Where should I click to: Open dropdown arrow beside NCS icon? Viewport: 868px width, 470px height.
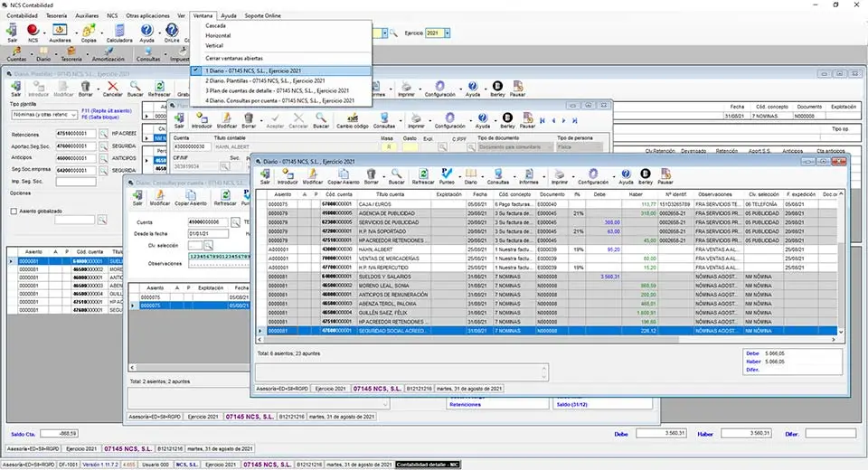pyautogui.click(x=43, y=33)
